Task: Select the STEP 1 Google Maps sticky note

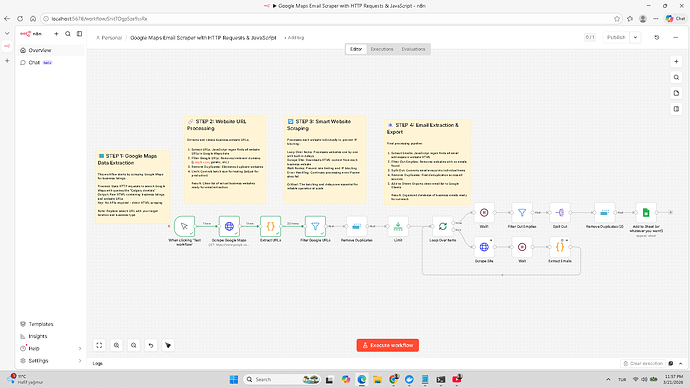Action: coord(132,187)
